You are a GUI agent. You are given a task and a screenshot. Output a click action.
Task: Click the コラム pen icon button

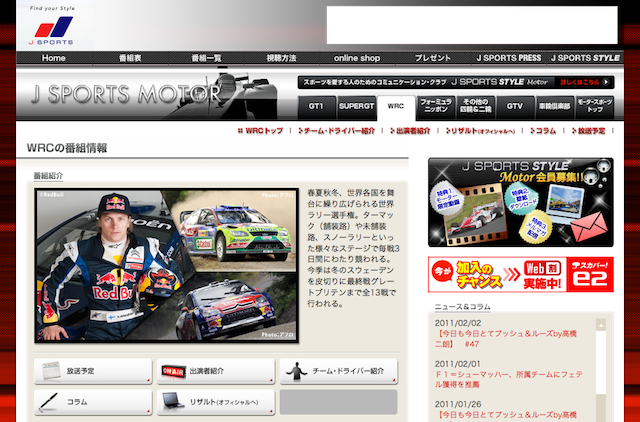pos(93,402)
